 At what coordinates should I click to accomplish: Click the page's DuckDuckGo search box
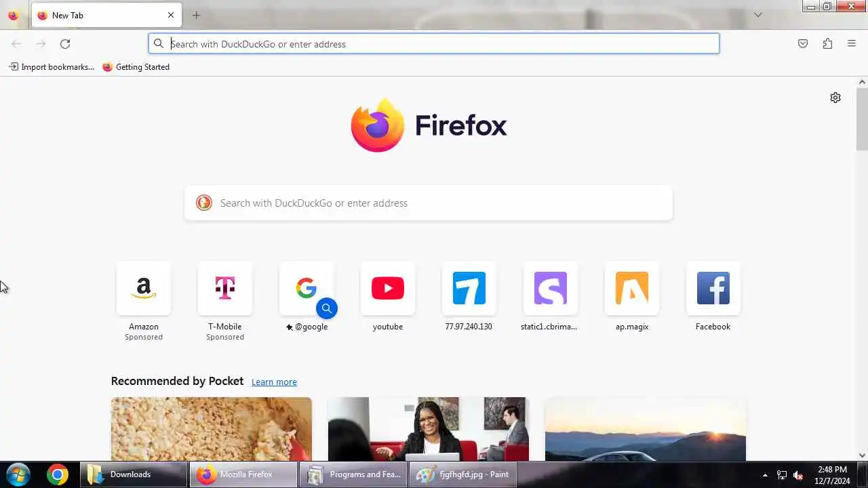pyautogui.click(x=429, y=203)
